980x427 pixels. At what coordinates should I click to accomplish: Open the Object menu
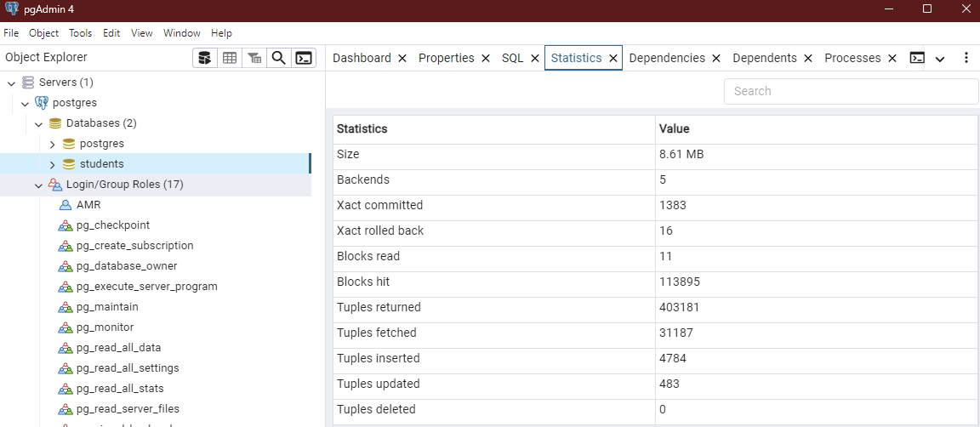coord(43,33)
